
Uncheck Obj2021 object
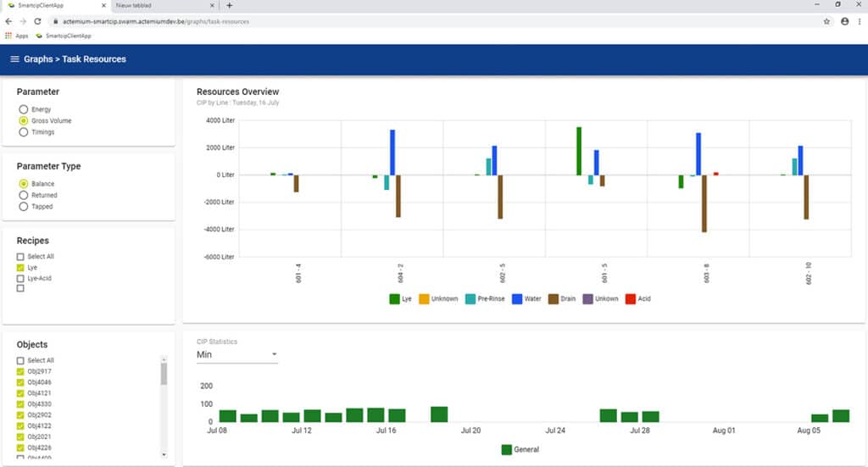tap(20, 437)
